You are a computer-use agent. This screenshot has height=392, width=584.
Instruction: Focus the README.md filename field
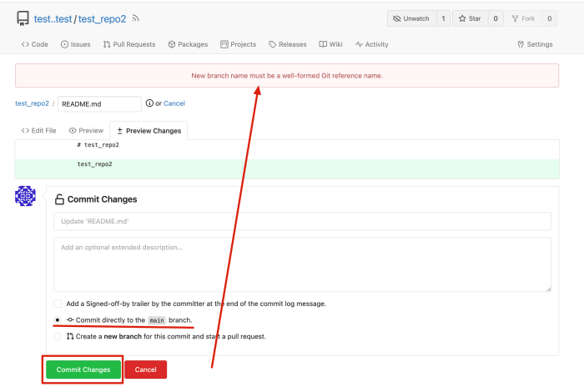click(x=99, y=104)
